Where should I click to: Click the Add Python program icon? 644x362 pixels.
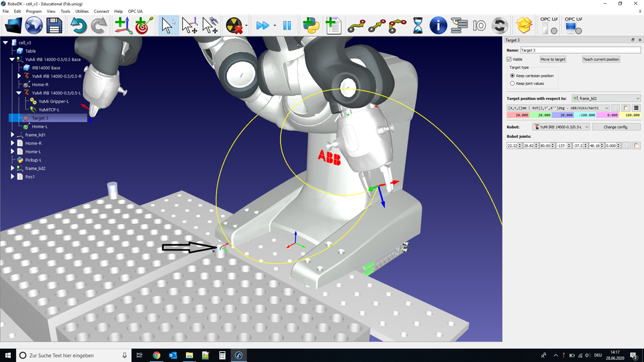[311, 25]
